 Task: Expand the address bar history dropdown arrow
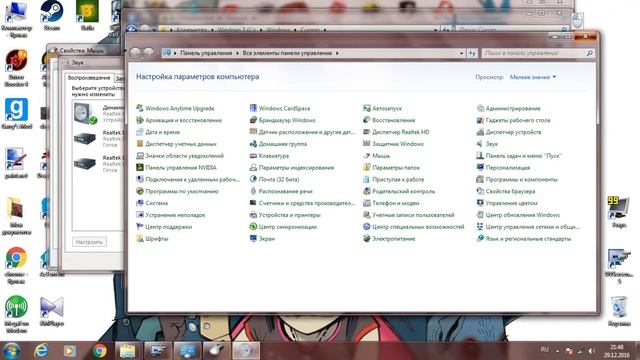[461, 53]
